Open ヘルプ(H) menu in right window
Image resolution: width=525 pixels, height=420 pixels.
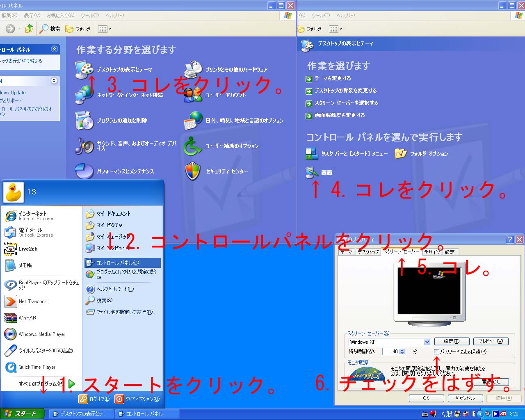345,16
